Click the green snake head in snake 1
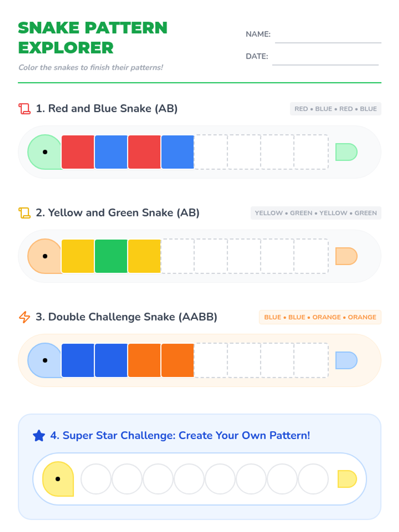Image resolution: width=399 pixels, height=532 pixels. 45,152
